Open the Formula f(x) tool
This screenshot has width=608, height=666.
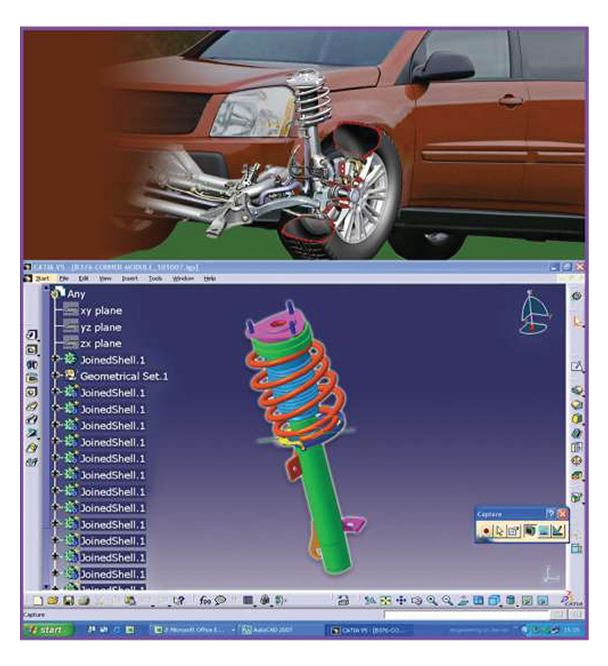[205, 600]
